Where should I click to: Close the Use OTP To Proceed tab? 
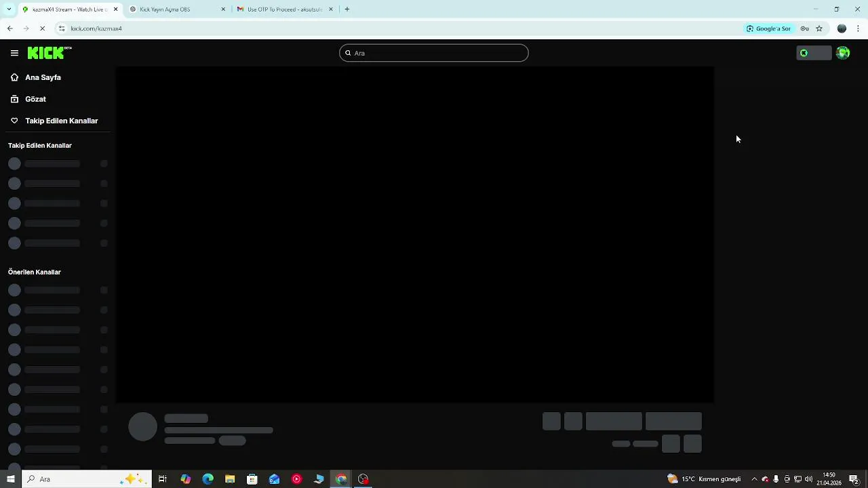[331, 9]
